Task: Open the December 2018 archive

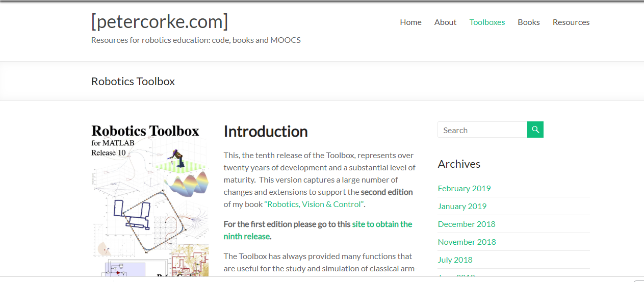Action: [x=467, y=224]
